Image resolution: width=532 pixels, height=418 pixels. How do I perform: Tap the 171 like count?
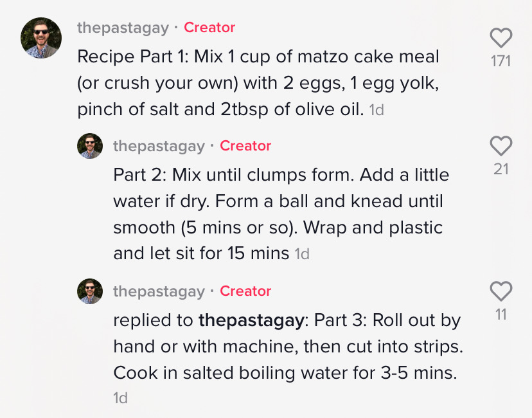point(501,61)
